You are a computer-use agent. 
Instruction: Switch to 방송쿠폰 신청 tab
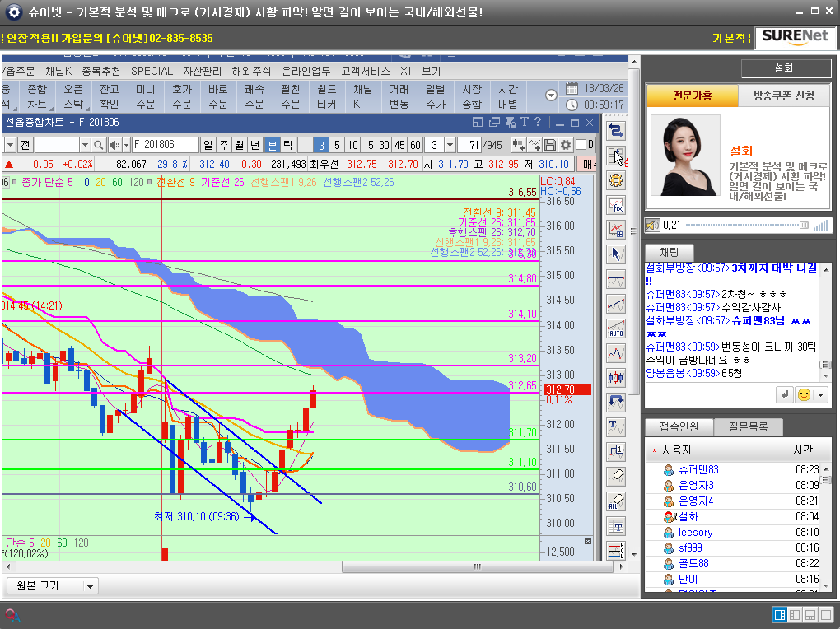(x=784, y=96)
